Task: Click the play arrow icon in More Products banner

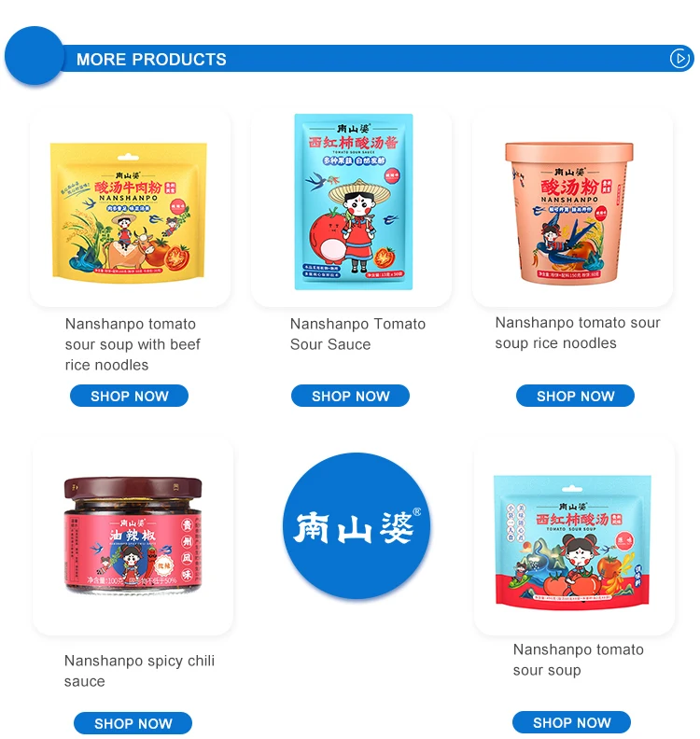Action: (679, 59)
